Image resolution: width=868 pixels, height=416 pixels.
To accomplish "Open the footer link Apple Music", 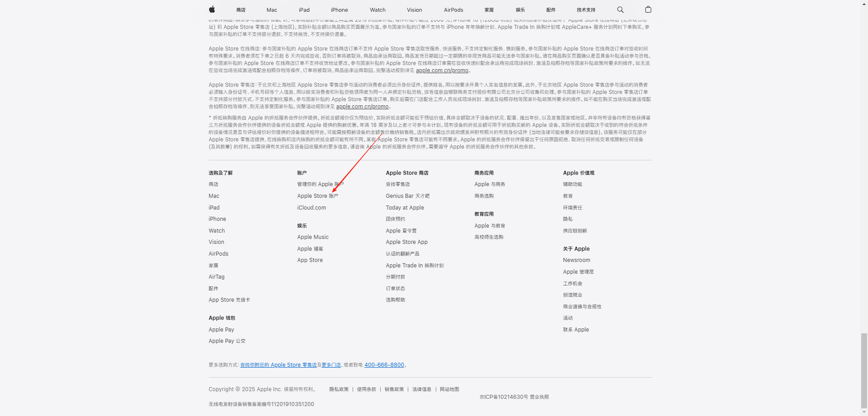I will tap(313, 237).
